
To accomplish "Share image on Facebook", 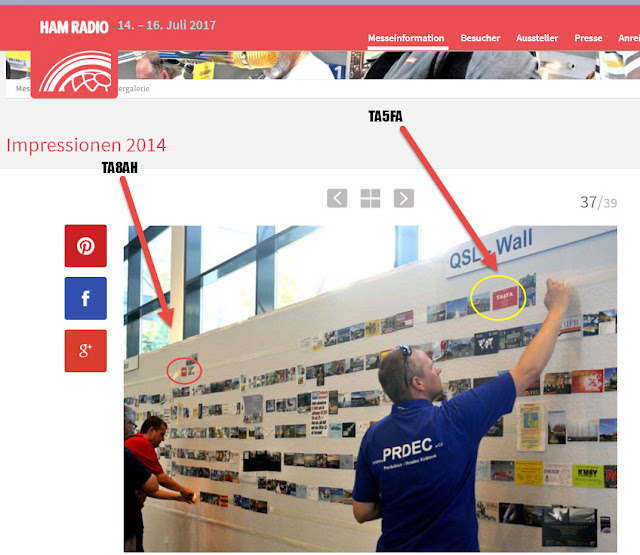I will (86, 298).
